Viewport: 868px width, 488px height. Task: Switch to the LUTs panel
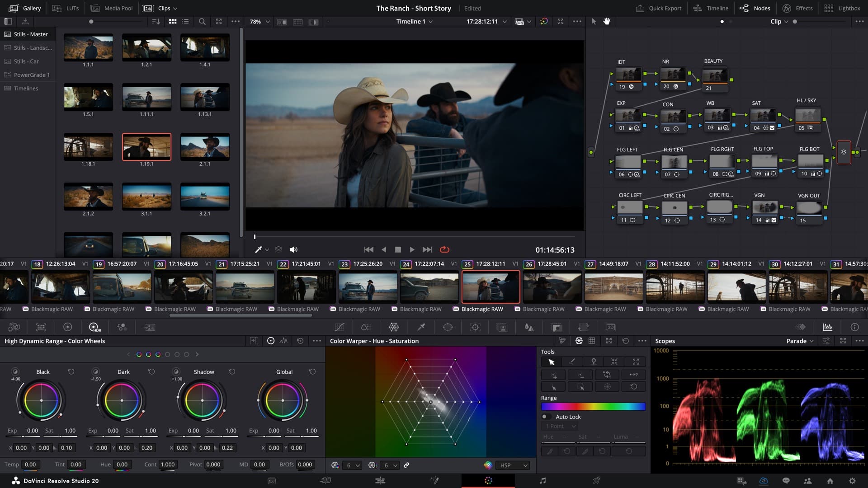(67, 8)
